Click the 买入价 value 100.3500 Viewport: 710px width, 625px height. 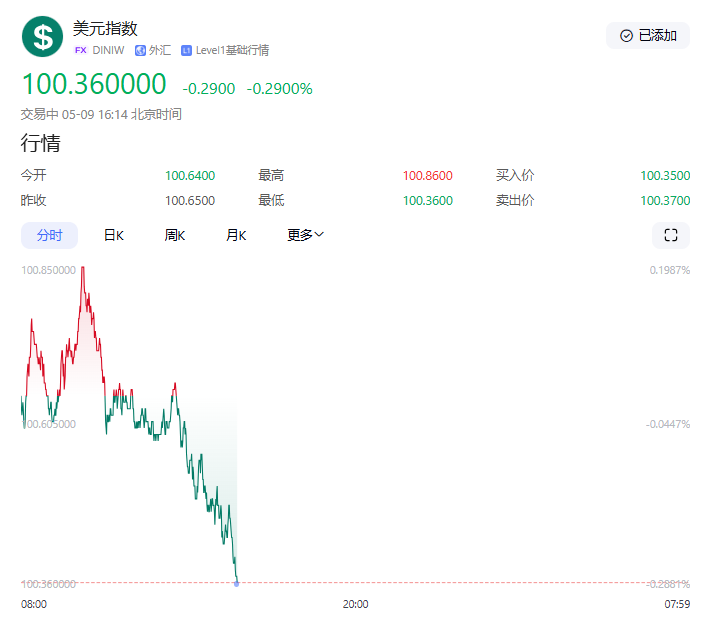point(664,175)
